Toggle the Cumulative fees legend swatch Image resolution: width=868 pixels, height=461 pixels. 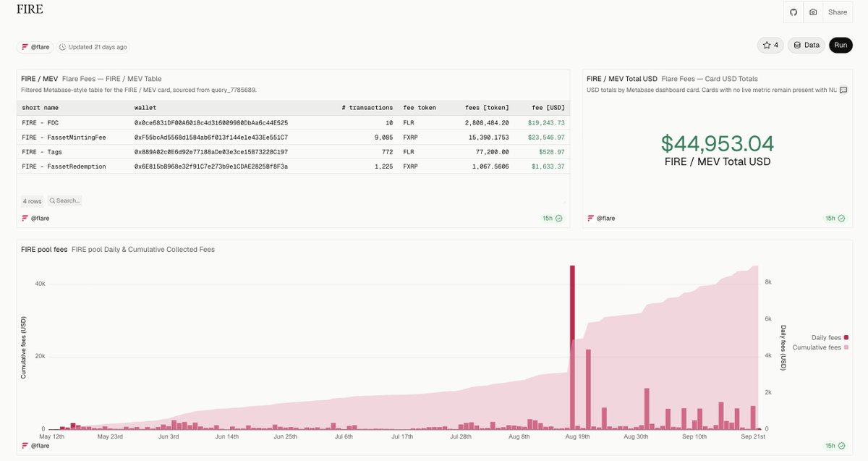point(846,347)
